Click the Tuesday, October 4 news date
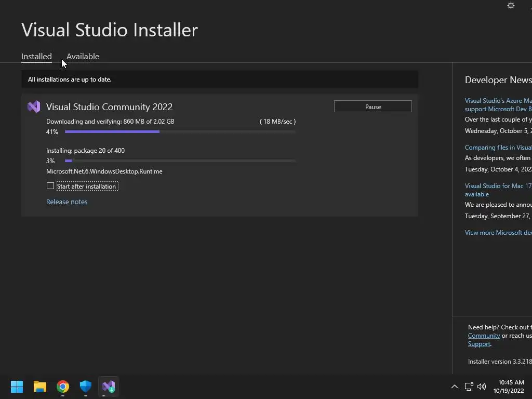The width and height of the screenshot is (532, 399). click(498, 169)
